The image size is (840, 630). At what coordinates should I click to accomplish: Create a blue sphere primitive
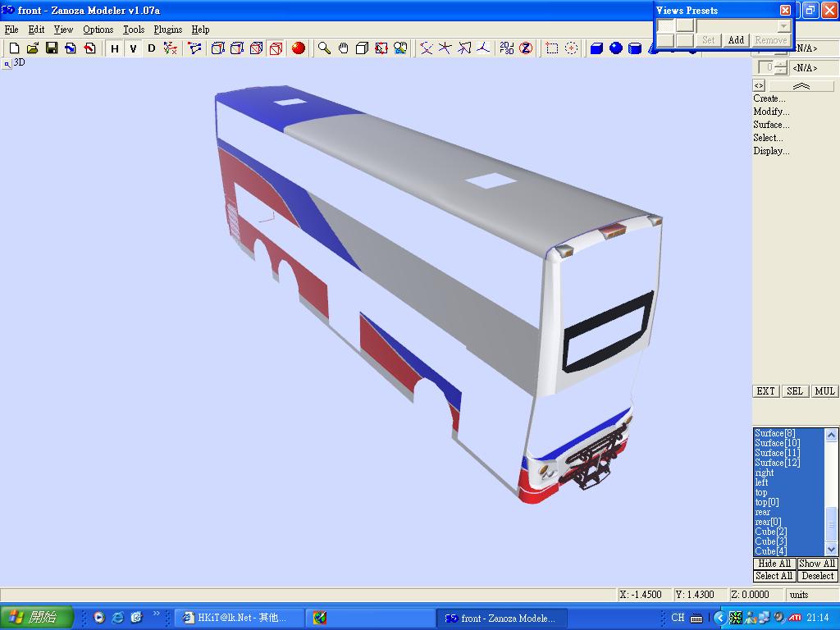[x=615, y=48]
